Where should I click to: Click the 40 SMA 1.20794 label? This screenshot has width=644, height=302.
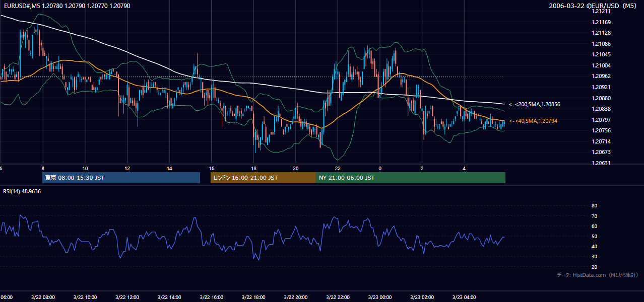tap(533, 121)
